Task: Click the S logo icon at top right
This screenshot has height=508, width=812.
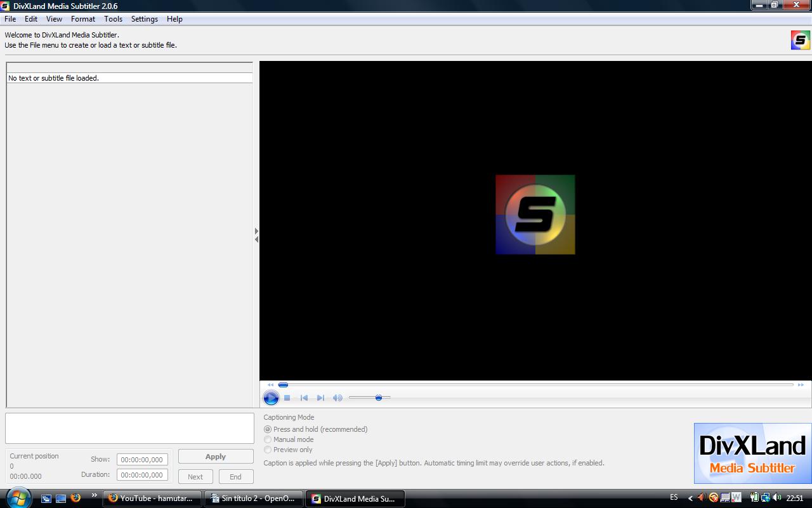Action: (x=801, y=40)
